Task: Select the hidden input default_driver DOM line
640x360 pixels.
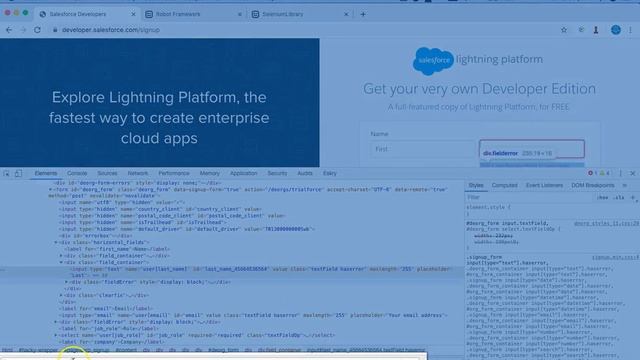Action: point(187,229)
